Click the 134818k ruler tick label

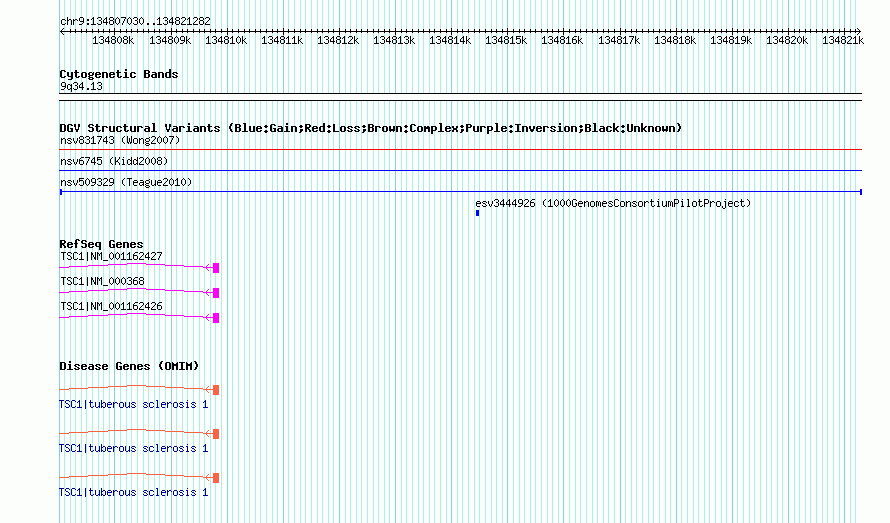(675, 40)
